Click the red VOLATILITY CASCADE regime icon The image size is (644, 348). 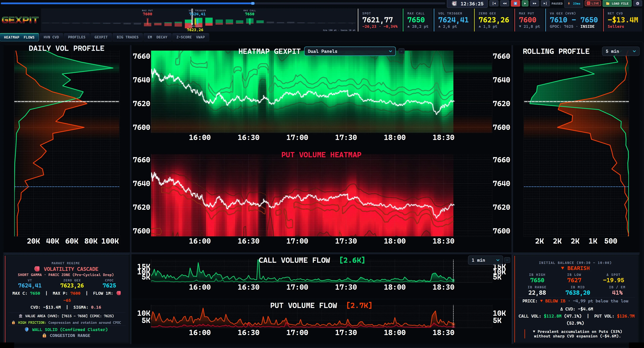(37, 269)
